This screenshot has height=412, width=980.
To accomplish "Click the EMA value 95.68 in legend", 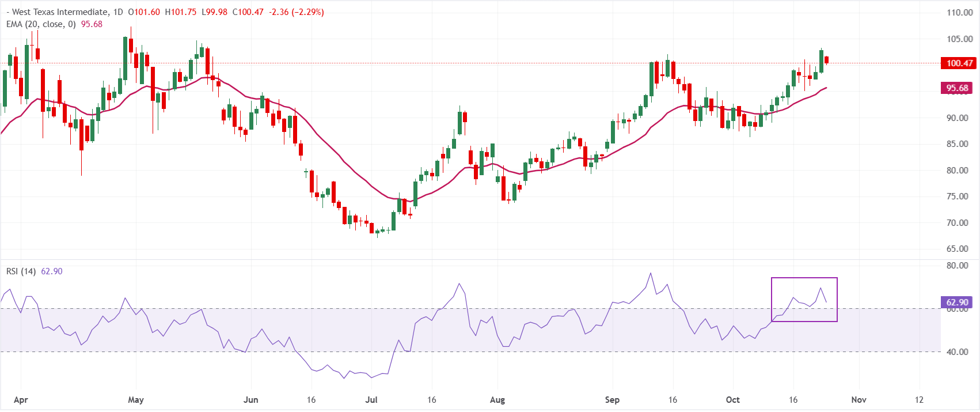I will (x=92, y=24).
